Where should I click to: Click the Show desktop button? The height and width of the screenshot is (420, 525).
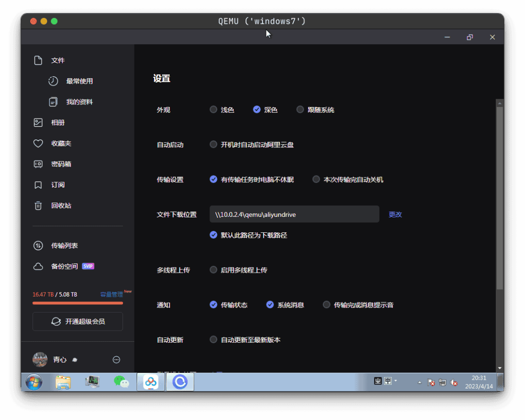(501, 382)
